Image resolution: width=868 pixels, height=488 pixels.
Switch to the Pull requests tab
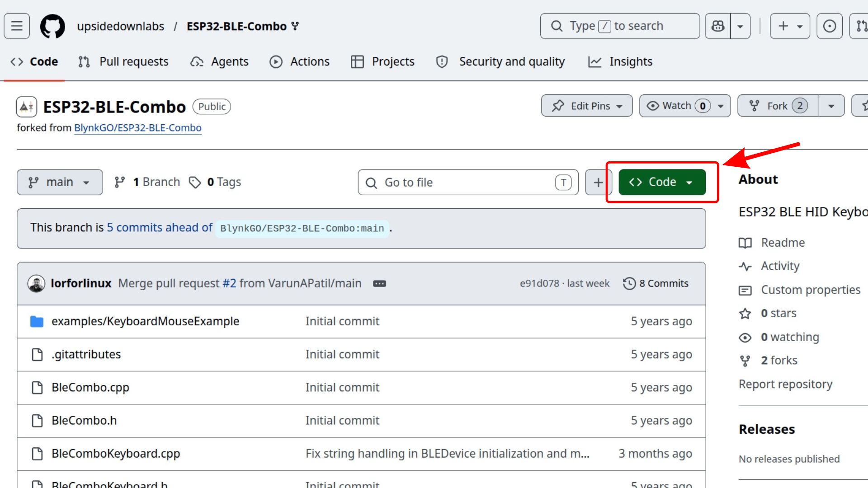tap(123, 61)
